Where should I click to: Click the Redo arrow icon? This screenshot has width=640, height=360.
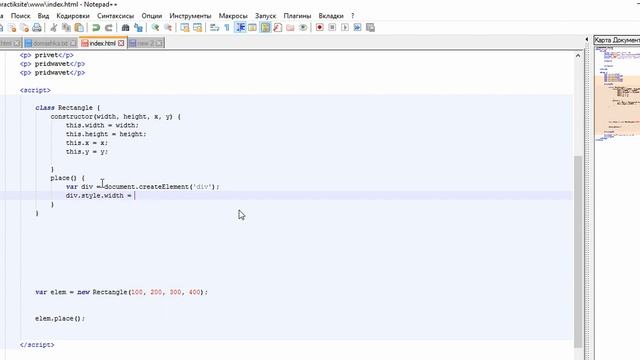click(109, 28)
